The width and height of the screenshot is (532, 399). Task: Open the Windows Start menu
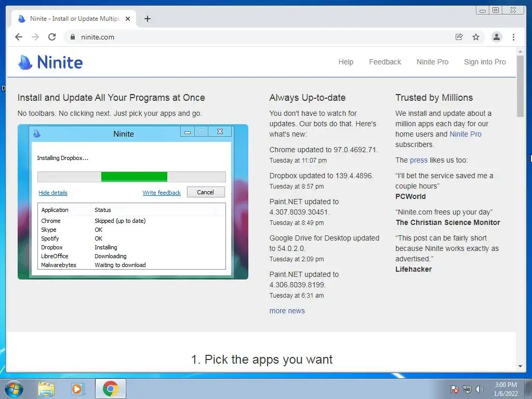pyautogui.click(x=14, y=389)
